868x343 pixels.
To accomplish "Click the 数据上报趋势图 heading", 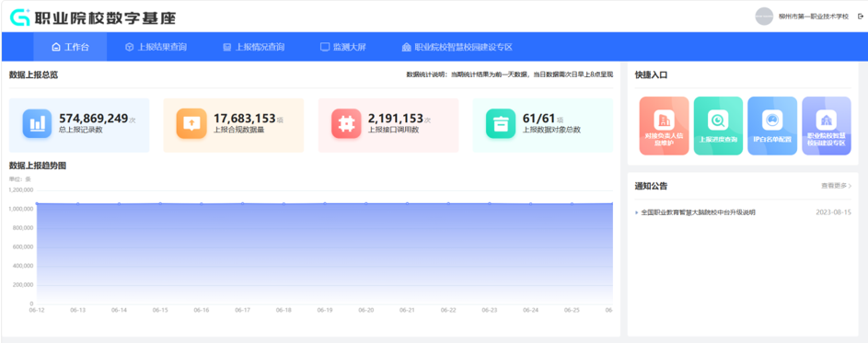I will 38,166.
